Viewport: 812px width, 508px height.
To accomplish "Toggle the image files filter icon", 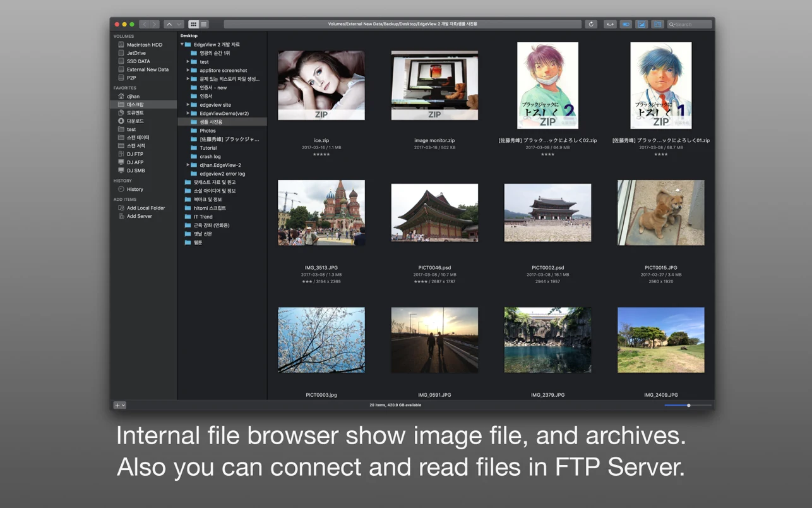I will 640,24.
